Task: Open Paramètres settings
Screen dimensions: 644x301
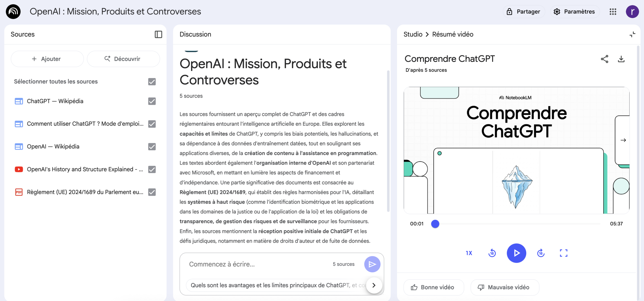Action: tap(575, 12)
